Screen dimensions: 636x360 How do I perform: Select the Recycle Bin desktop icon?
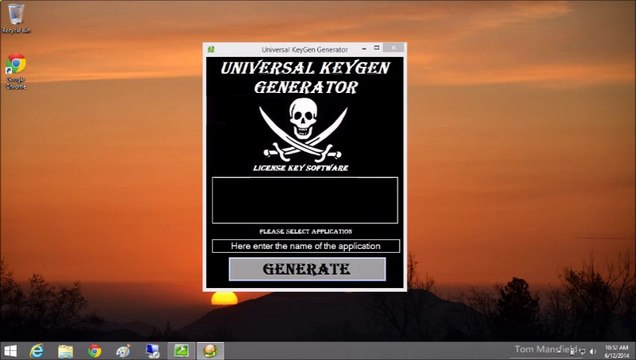(16, 18)
